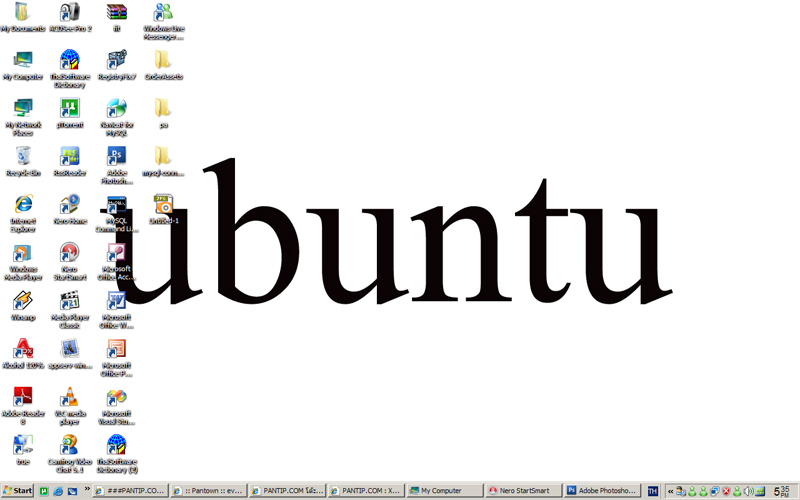800x500 pixels.
Task: Switch to Adobe Photoshop taskbar window
Action: point(602,491)
